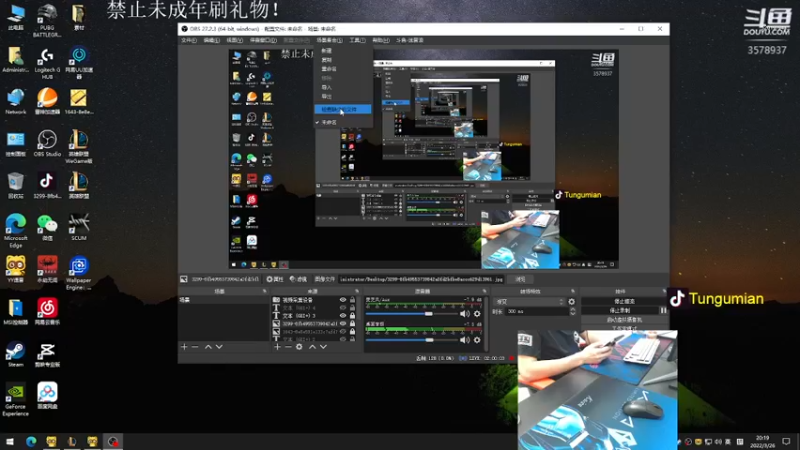Screen dimensions: 800x450
Task: Select the highlighted 检查缺少的文件 menu entry
Action: point(343,109)
